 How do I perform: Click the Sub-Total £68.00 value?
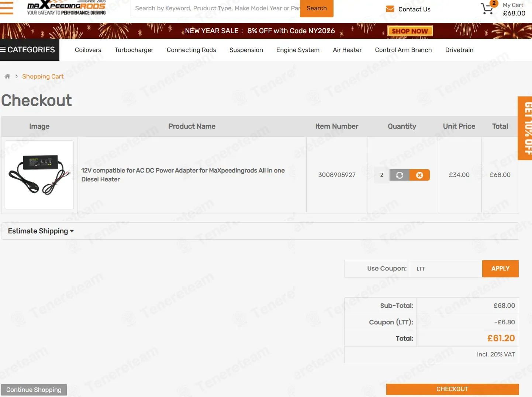point(504,306)
